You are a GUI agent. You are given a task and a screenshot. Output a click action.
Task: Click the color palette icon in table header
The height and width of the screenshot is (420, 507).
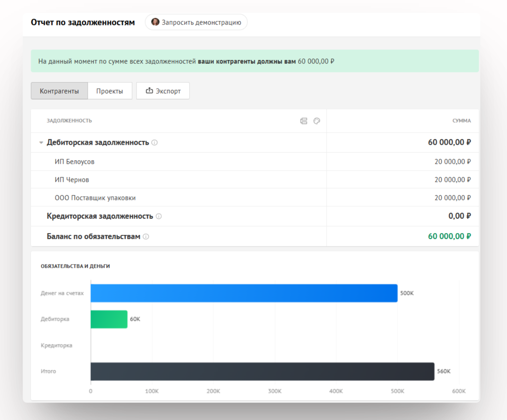tap(316, 121)
